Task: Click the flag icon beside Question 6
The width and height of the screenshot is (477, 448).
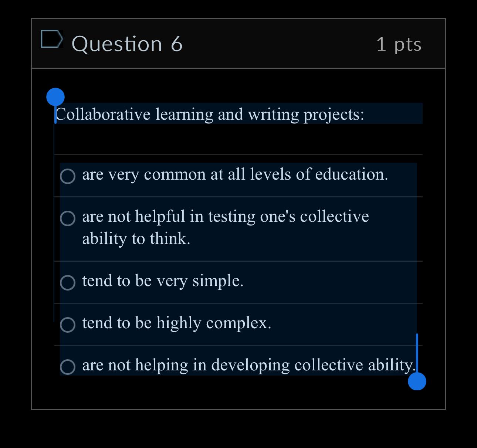Action: click(52, 39)
